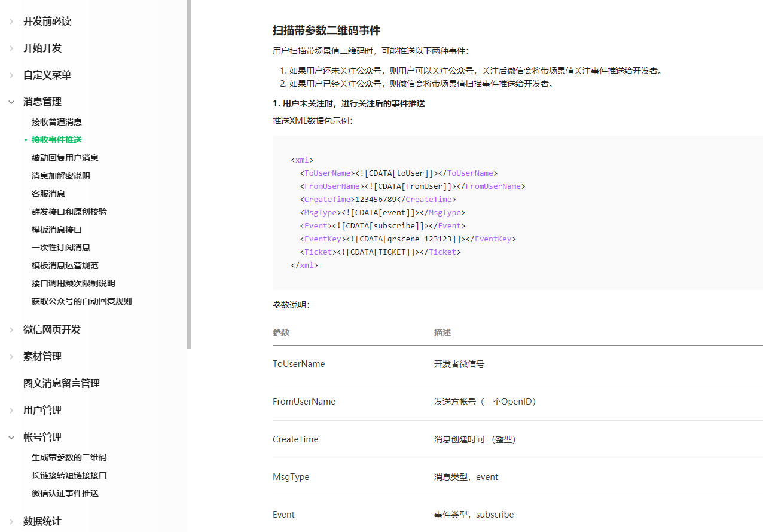Collapse the 消息管理 section chevron
The height and width of the screenshot is (532, 763).
[x=11, y=102]
